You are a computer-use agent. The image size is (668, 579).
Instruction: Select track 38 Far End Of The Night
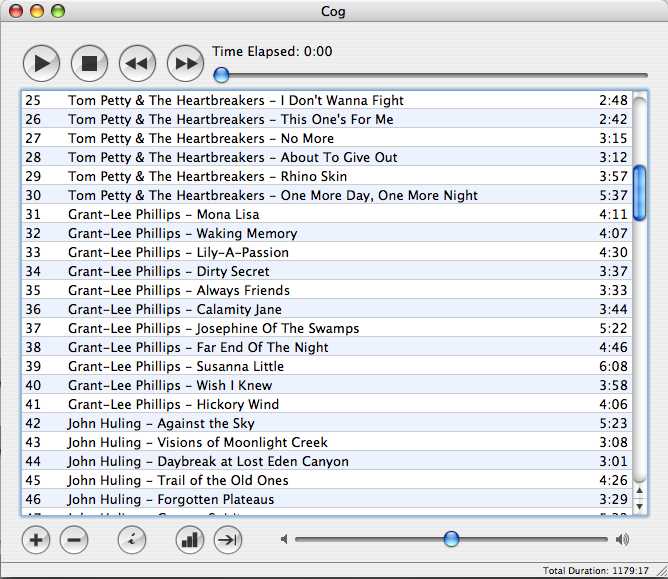click(327, 347)
